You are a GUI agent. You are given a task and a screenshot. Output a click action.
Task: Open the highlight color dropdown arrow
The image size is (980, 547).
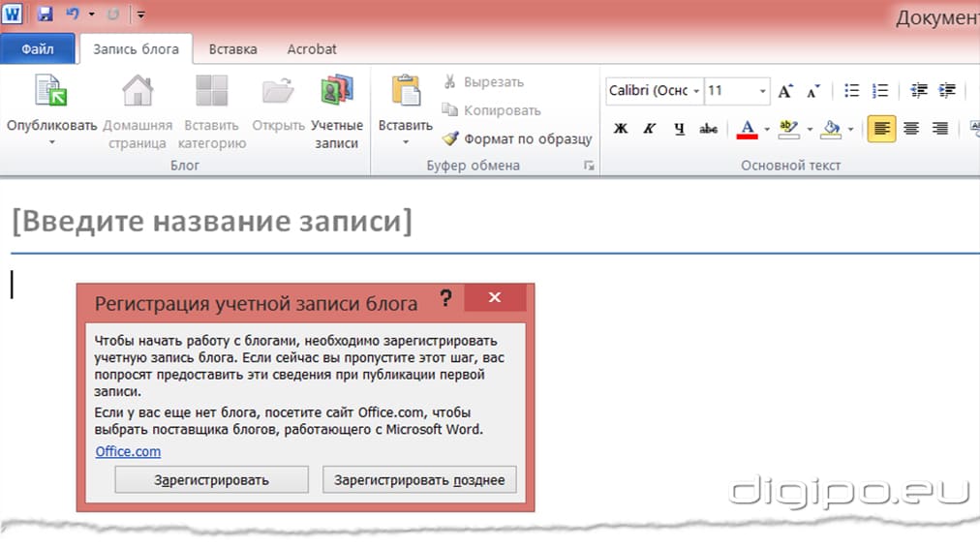coord(810,130)
